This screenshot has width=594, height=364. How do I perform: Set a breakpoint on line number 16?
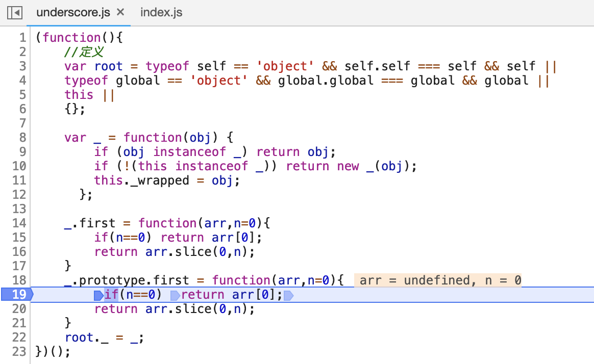(x=19, y=252)
